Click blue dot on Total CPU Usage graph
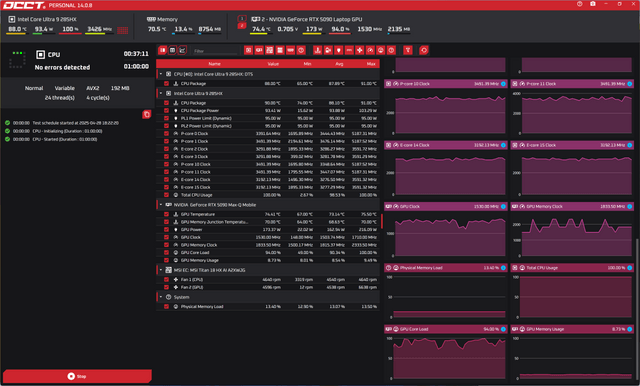 click(x=629, y=268)
